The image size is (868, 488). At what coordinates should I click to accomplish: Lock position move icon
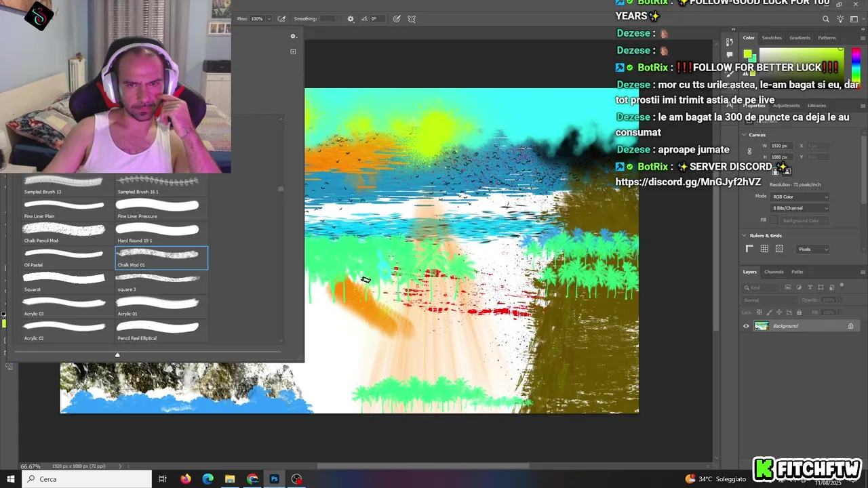pyautogui.click(x=778, y=312)
